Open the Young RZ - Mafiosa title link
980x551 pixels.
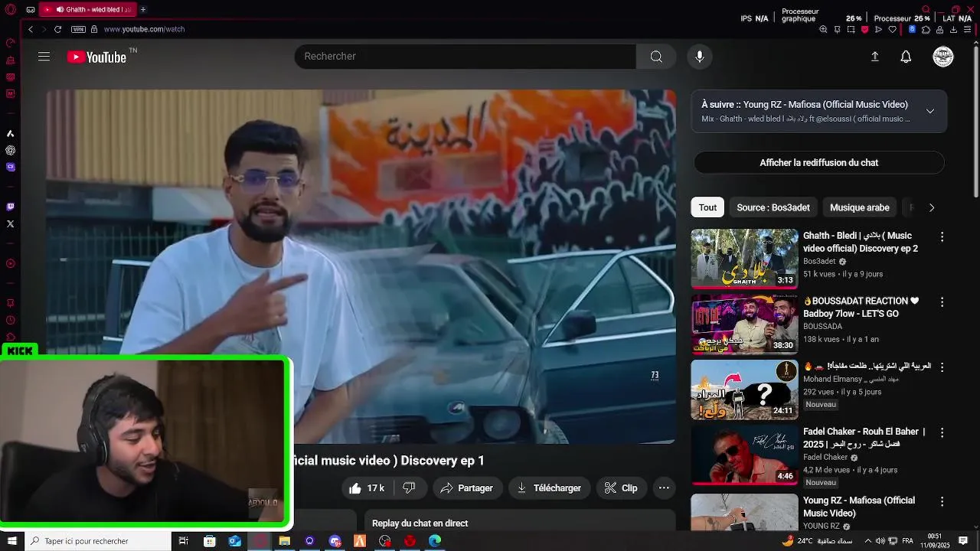click(x=859, y=507)
